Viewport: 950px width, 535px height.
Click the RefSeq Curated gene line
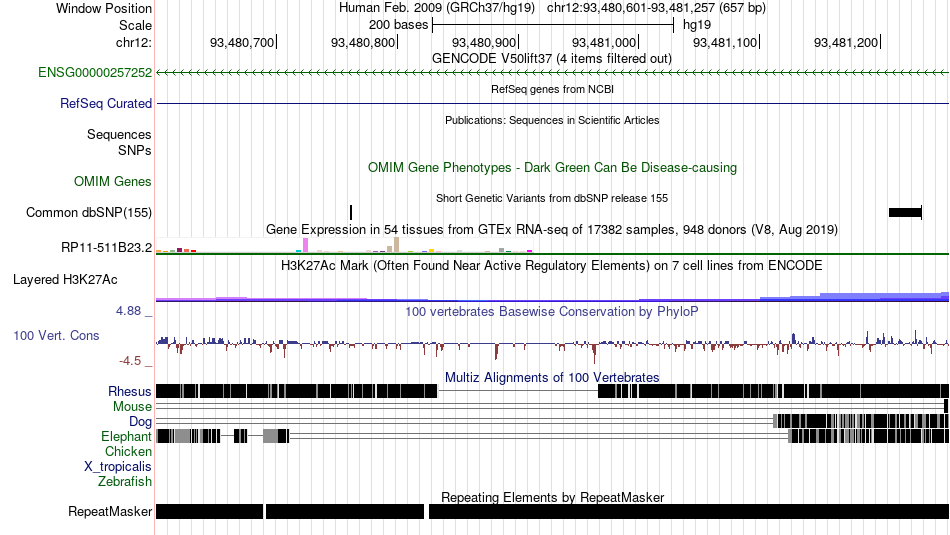[553, 104]
